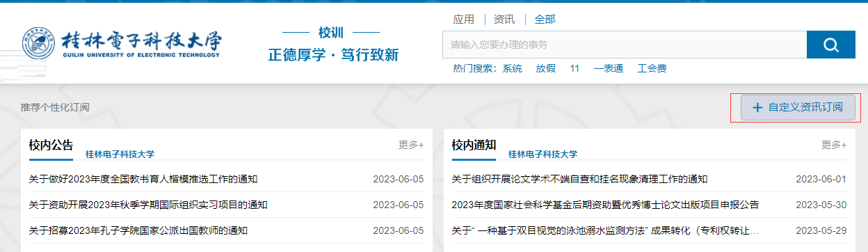Screen dimensions: 868x252
Task: Focus the search input field
Action: point(625,45)
